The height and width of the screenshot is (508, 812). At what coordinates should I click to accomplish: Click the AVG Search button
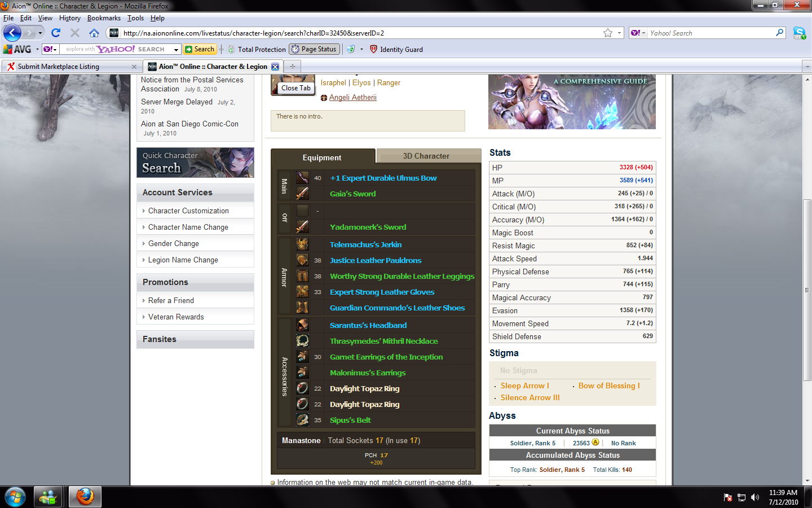pos(200,49)
